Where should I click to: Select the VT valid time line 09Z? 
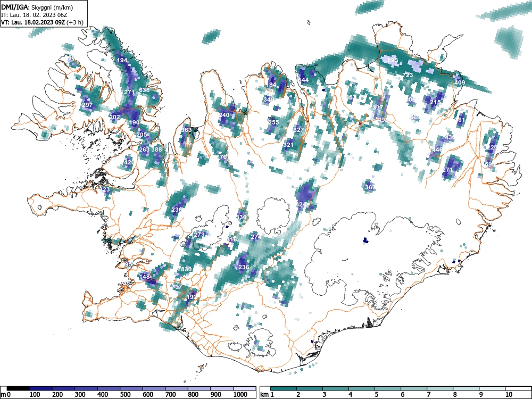(x=42, y=22)
